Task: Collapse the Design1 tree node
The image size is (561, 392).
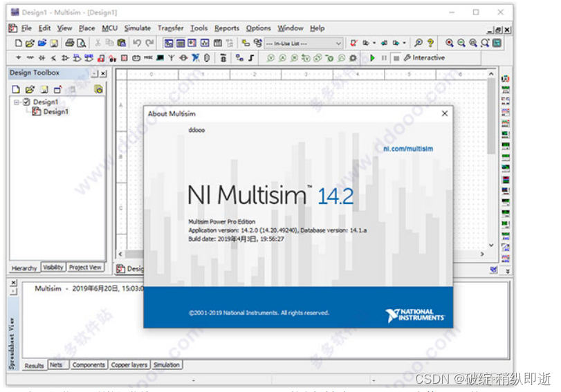Action: 16,102
